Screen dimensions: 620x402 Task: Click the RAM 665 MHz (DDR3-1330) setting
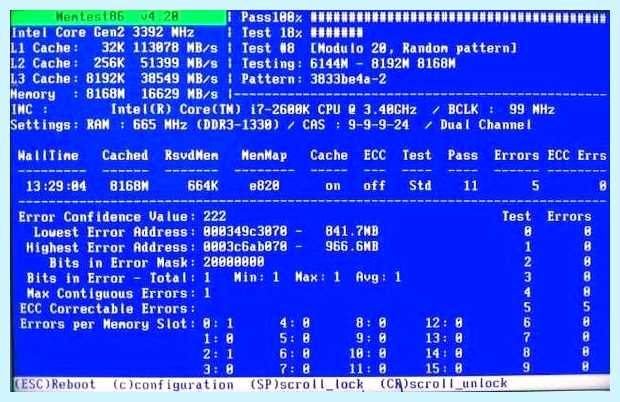pos(183,125)
